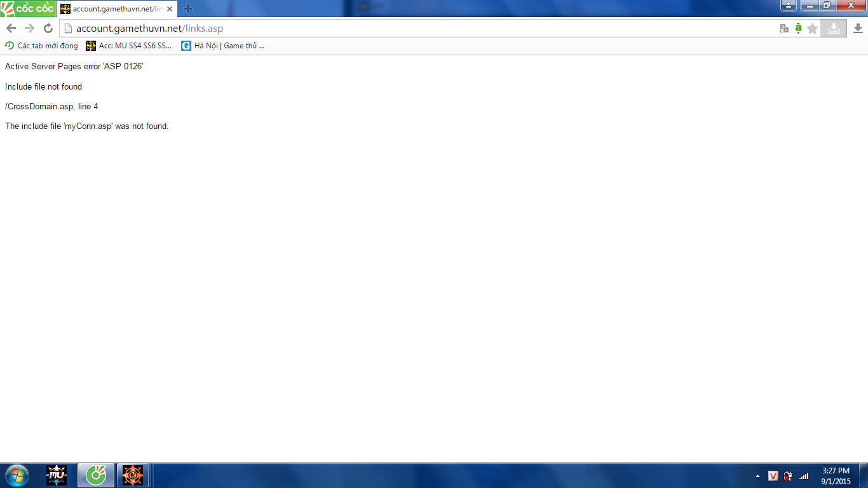
Task: Open the user profile button
Action: pos(789,6)
